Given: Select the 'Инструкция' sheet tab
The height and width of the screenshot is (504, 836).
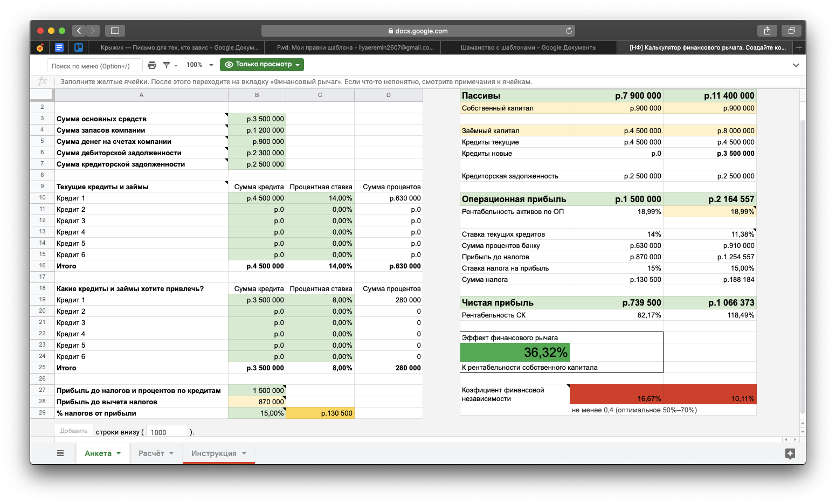Looking at the screenshot, I should click(214, 453).
